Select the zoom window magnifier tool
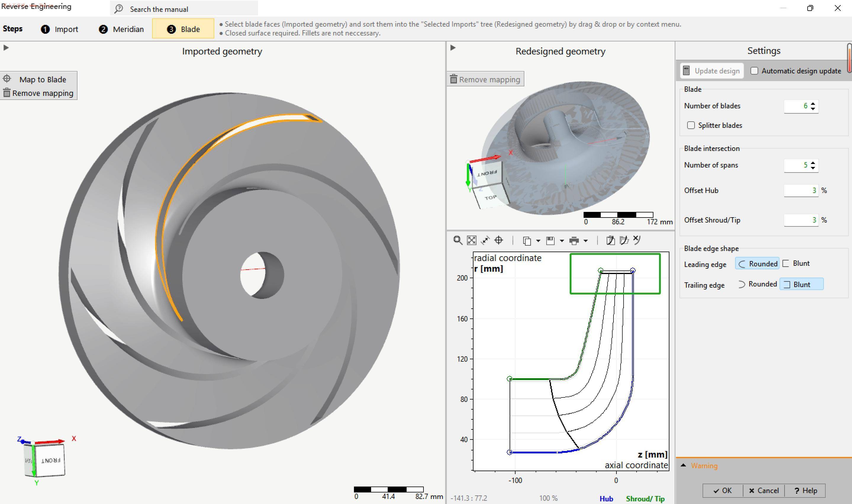This screenshot has width=852, height=504. pyautogui.click(x=458, y=240)
